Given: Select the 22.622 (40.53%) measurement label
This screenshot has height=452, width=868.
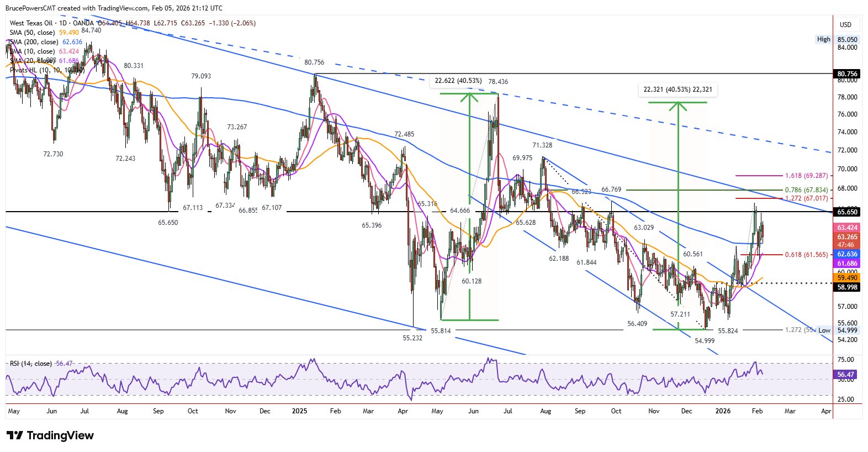Looking at the screenshot, I should point(458,81).
